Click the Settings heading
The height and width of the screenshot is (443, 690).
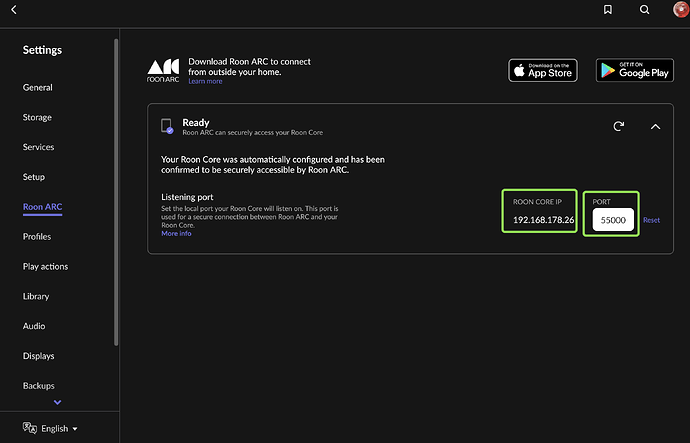pos(42,50)
